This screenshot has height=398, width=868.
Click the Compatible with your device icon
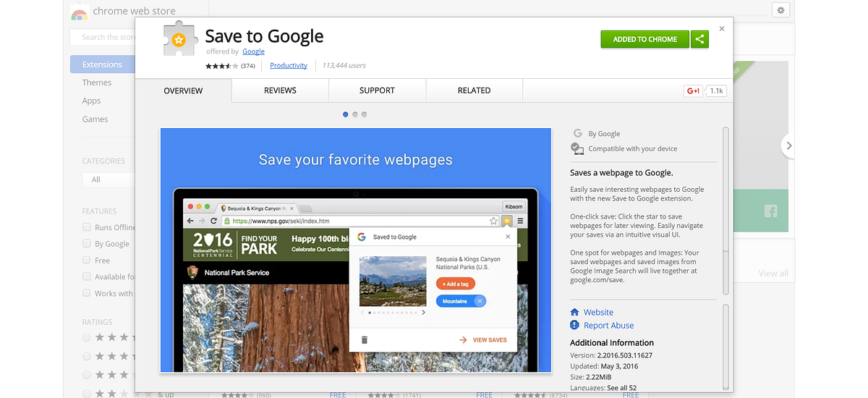[577, 148]
